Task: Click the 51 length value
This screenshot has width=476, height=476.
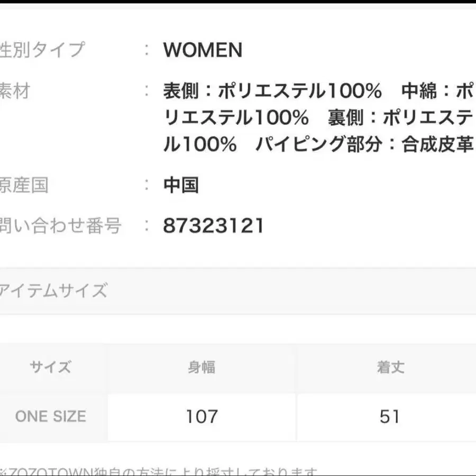Action: pyautogui.click(x=390, y=417)
